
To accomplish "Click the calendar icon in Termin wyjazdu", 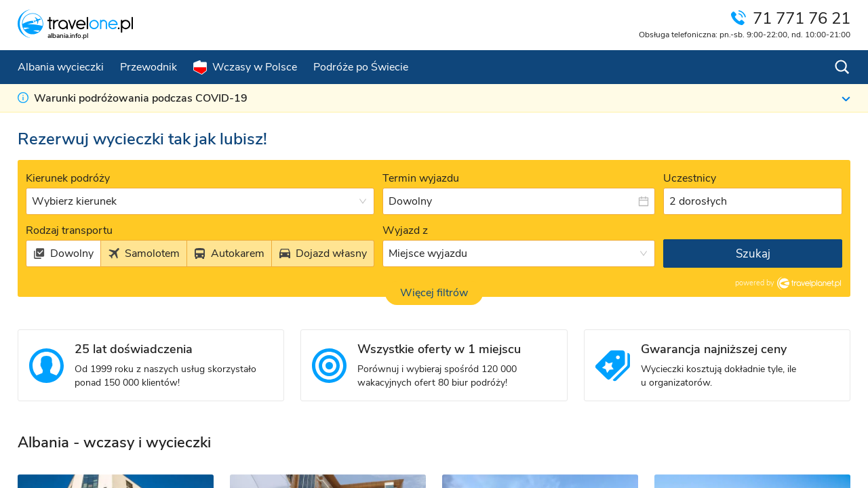I will tap(644, 201).
